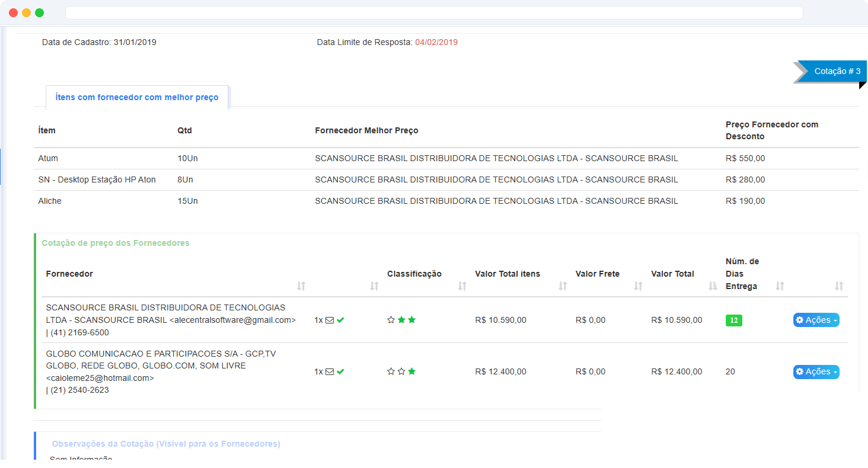This screenshot has height=468, width=868.
Task: Click Data de Cadastro: 31/01/2019 text
Action: point(99,42)
